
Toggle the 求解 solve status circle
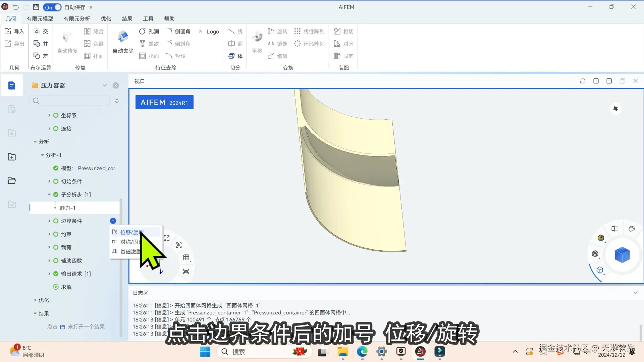pyautogui.click(x=56, y=287)
